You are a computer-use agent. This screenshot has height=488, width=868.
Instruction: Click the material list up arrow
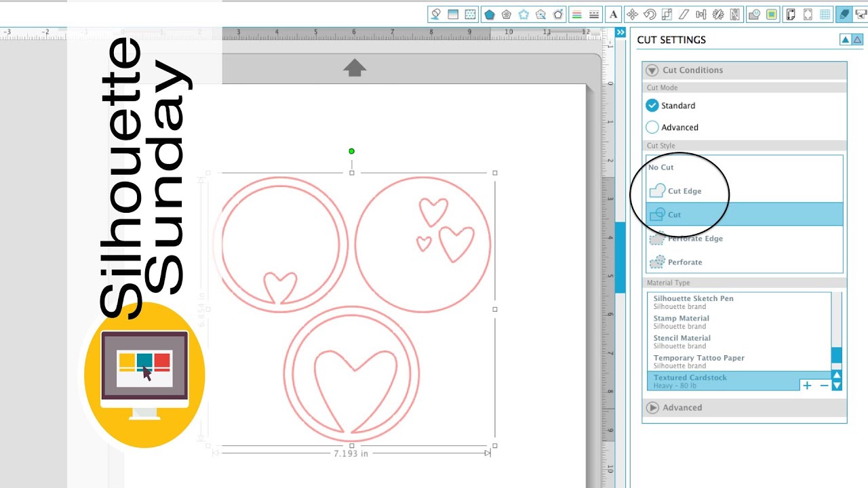click(x=837, y=375)
